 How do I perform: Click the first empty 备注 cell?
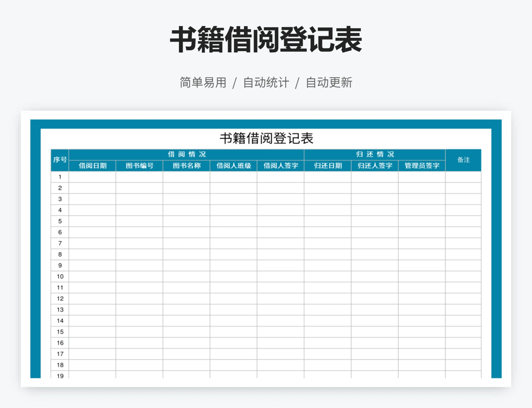point(463,177)
